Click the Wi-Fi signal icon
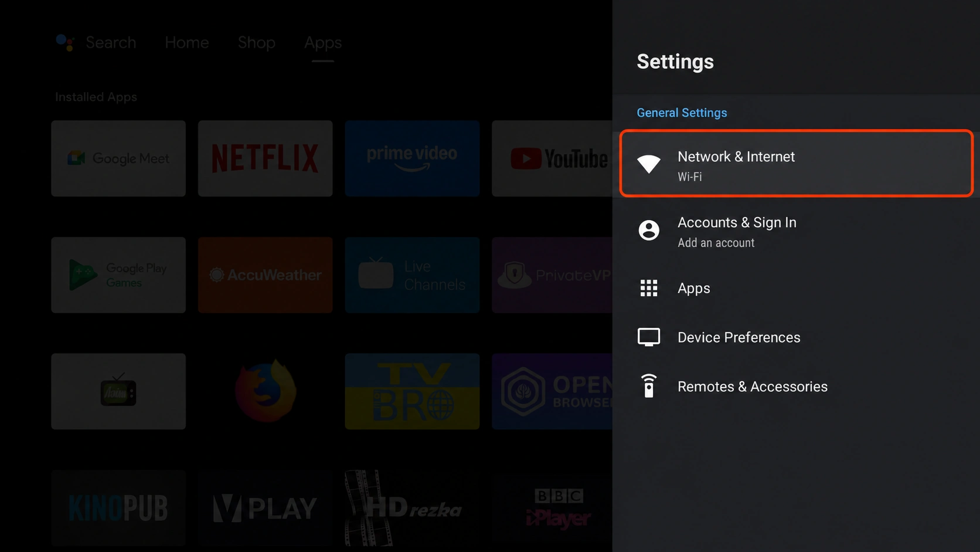This screenshot has width=980, height=552. coord(649,164)
